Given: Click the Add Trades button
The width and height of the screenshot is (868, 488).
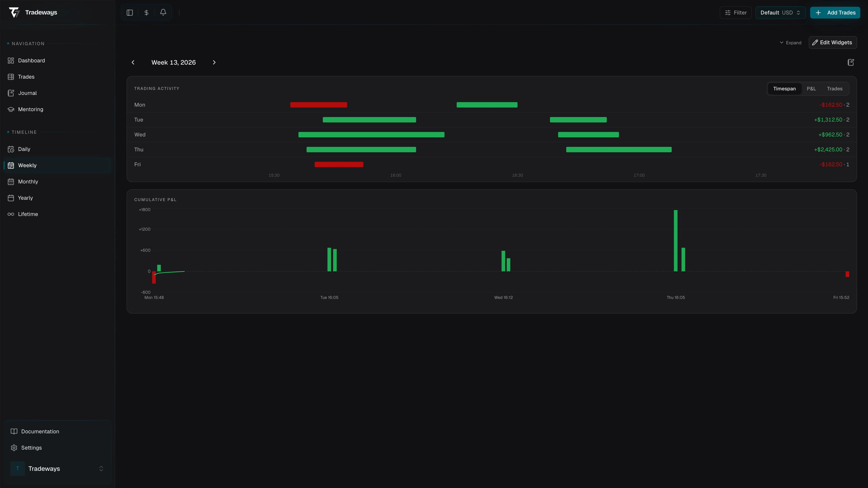Looking at the screenshot, I should click(835, 12).
